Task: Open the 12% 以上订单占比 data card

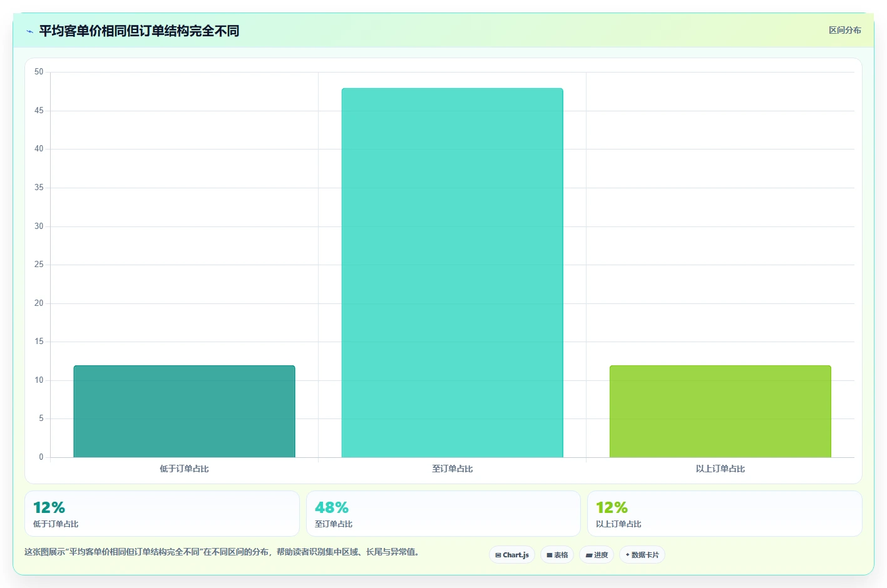Action: (x=724, y=514)
